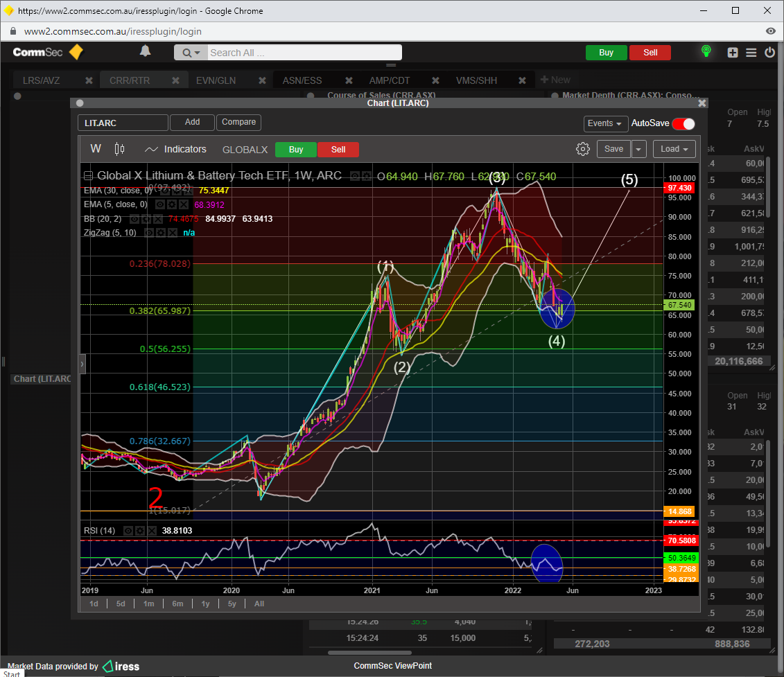Image resolution: width=784 pixels, height=677 pixels.
Task: Expand the Save options arrow
Action: click(639, 149)
